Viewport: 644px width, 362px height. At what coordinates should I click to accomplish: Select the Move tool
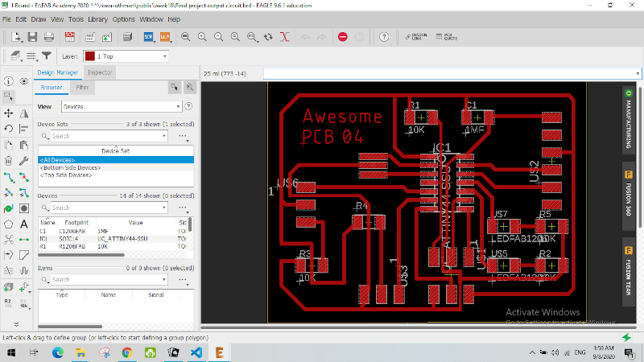(x=8, y=113)
